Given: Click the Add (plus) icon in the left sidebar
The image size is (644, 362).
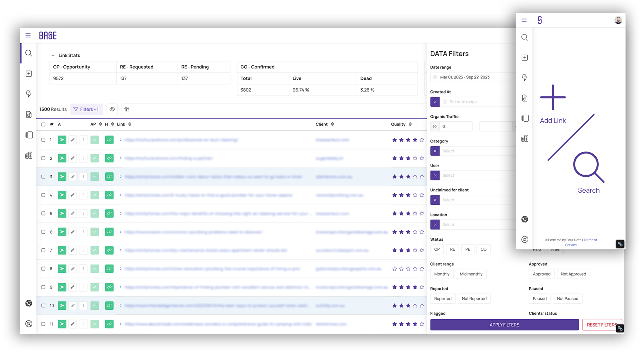Looking at the screenshot, I should [29, 73].
